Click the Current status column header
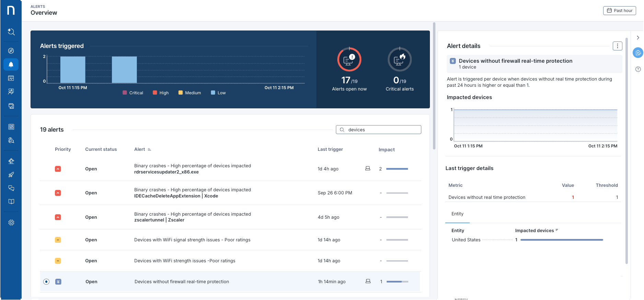This screenshot has height=300, width=644. pyautogui.click(x=101, y=149)
